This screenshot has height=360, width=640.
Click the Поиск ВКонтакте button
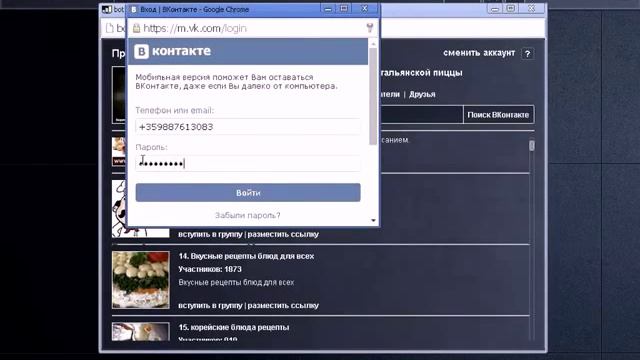[498, 115]
